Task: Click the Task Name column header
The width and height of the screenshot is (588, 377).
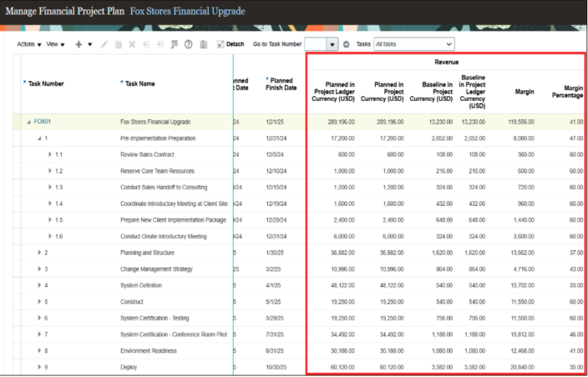Action: 140,84
